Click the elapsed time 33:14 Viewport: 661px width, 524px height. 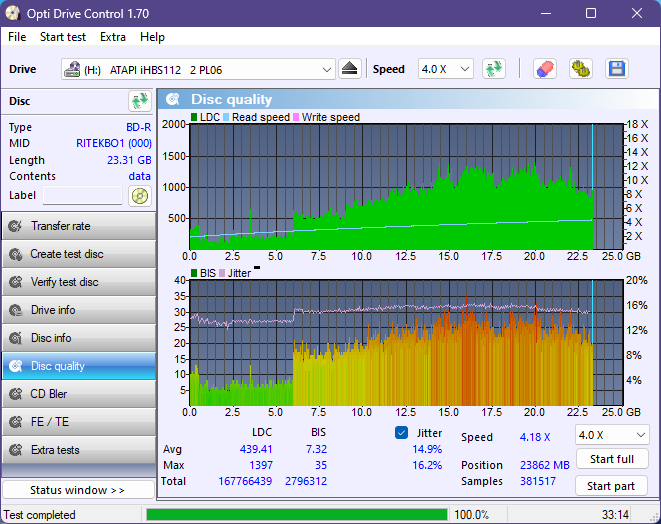click(x=615, y=515)
